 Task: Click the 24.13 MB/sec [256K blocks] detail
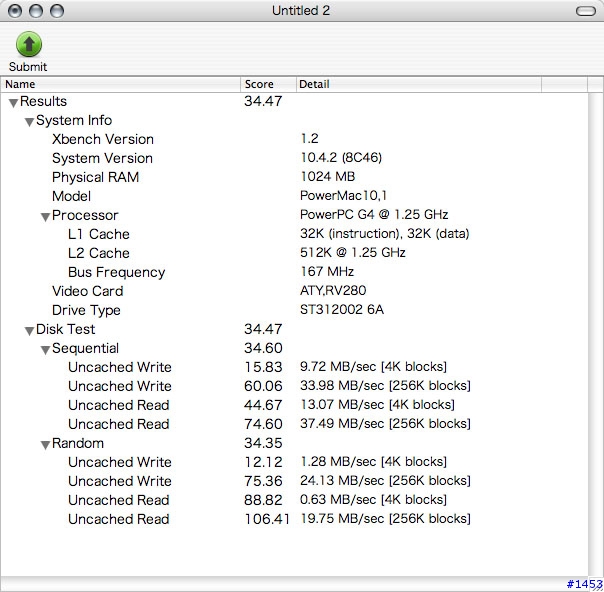point(385,481)
